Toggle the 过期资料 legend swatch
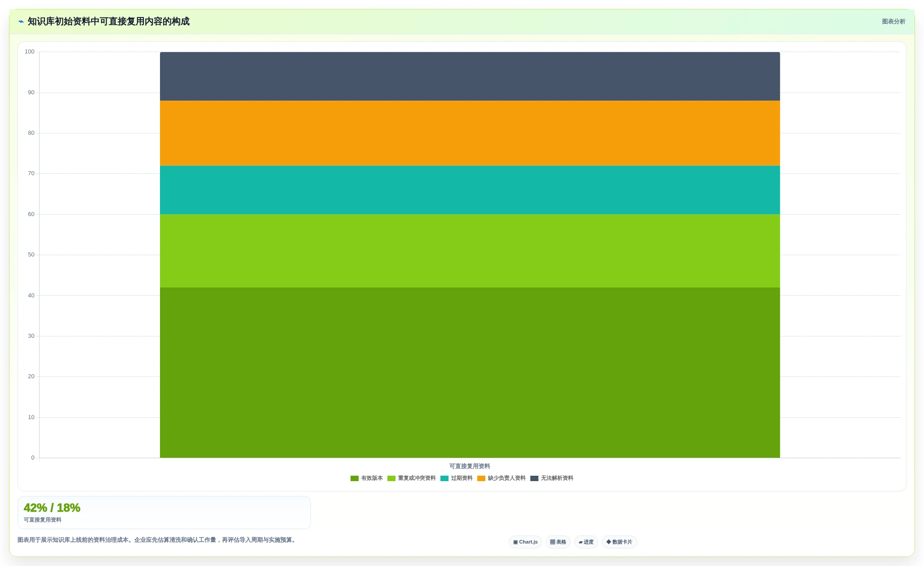Image resolution: width=924 pixels, height=566 pixels. (x=444, y=478)
